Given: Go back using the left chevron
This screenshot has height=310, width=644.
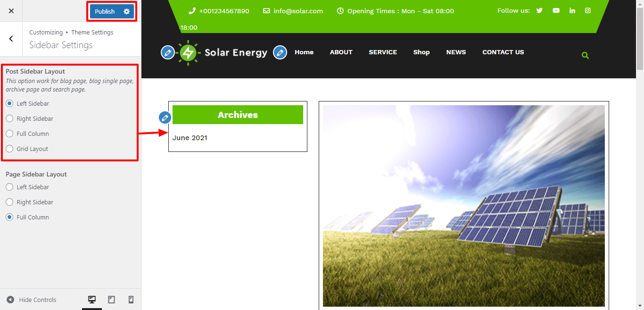Looking at the screenshot, I should coord(11,39).
